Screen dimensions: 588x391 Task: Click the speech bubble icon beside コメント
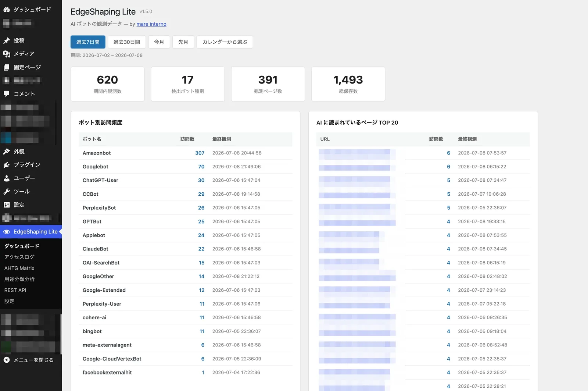click(x=7, y=94)
